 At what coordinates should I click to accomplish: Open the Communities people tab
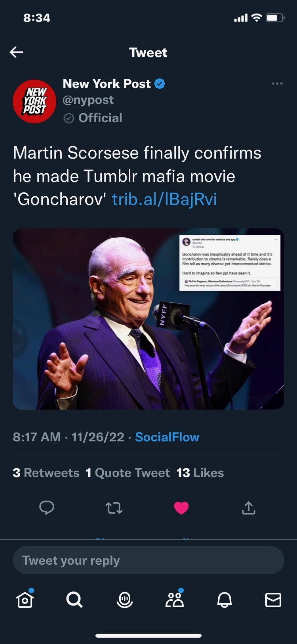pos(174,600)
